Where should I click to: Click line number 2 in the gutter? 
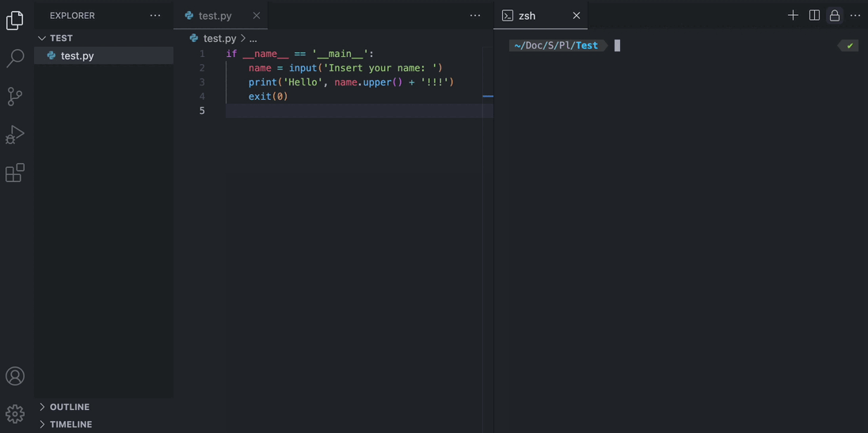(x=202, y=68)
